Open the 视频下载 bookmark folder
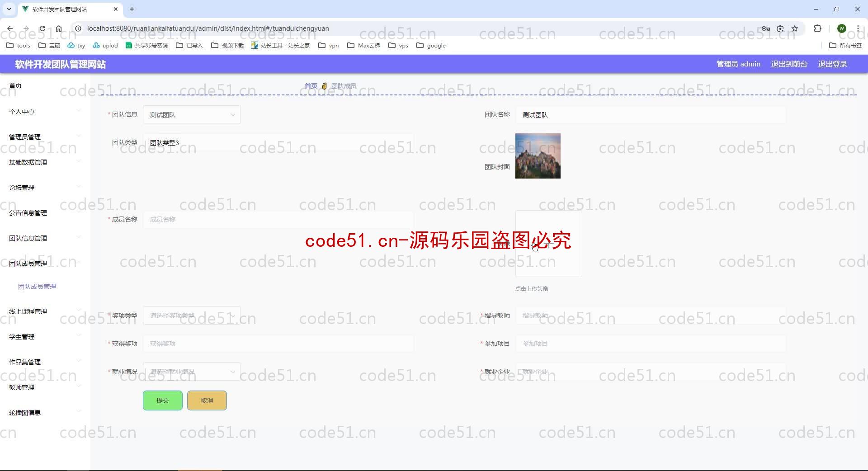The height and width of the screenshot is (471, 868). click(x=227, y=45)
